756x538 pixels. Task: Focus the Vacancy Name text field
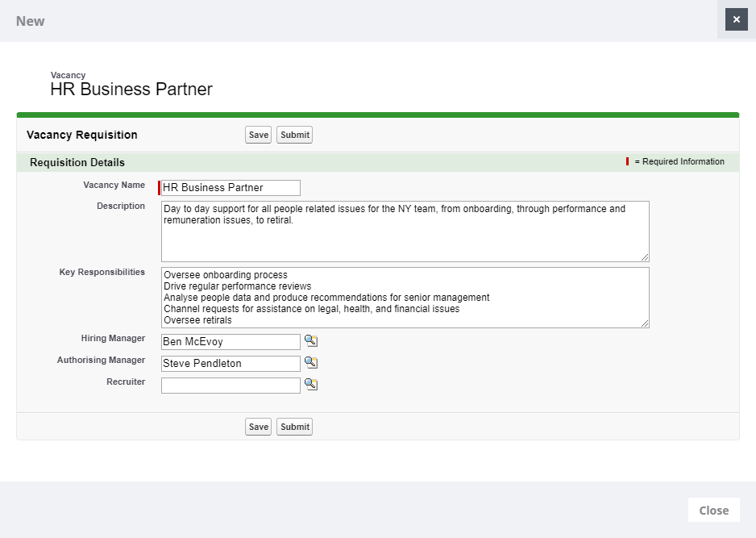pos(231,188)
